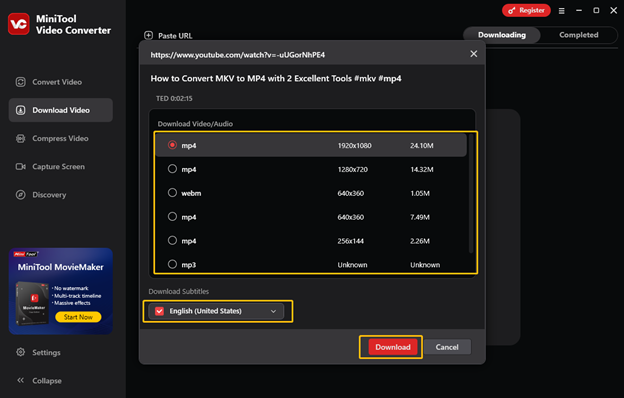
Task: Click Start Now in MovieMaker ad
Action: point(78,317)
